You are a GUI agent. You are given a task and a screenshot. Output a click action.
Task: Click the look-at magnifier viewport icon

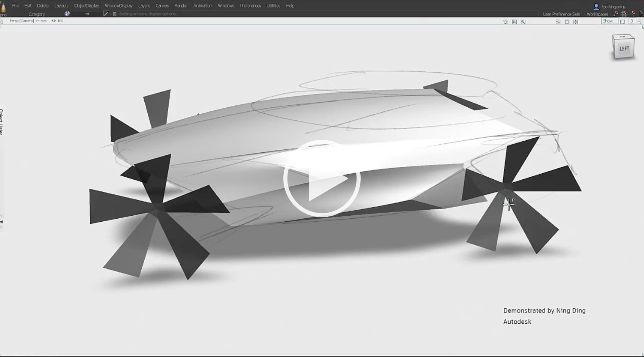click(523, 22)
